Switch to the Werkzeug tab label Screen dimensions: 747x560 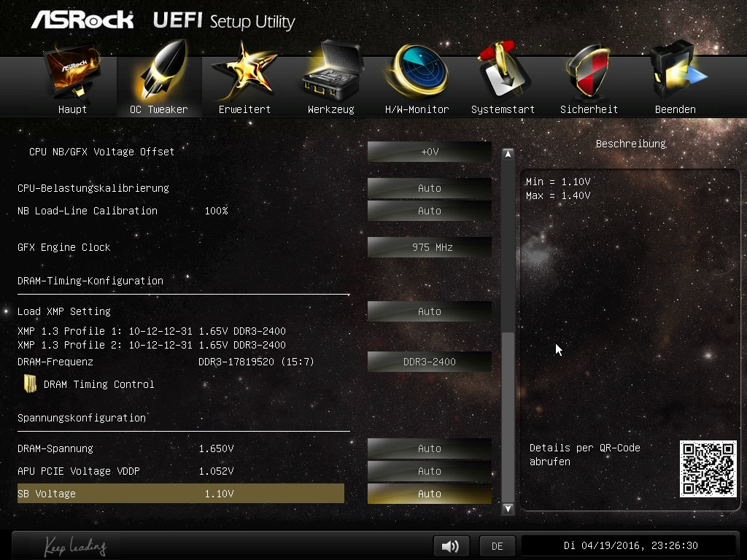click(x=331, y=109)
